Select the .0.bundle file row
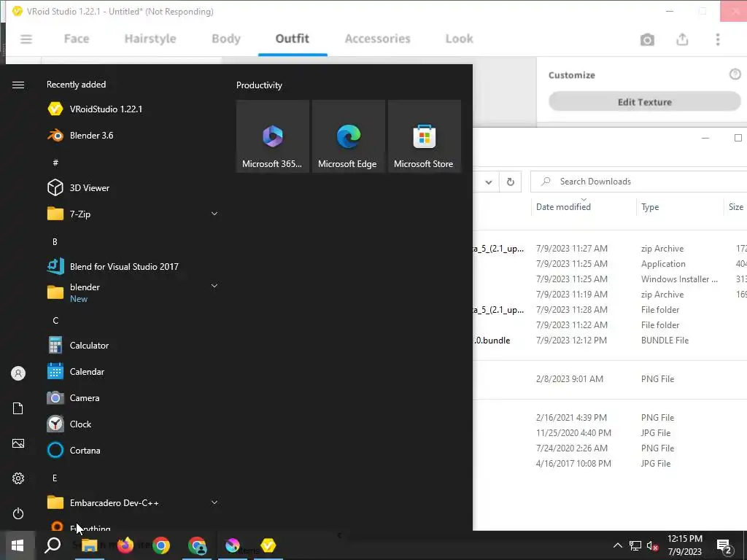The height and width of the screenshot is (560, 747). (610, 340)
